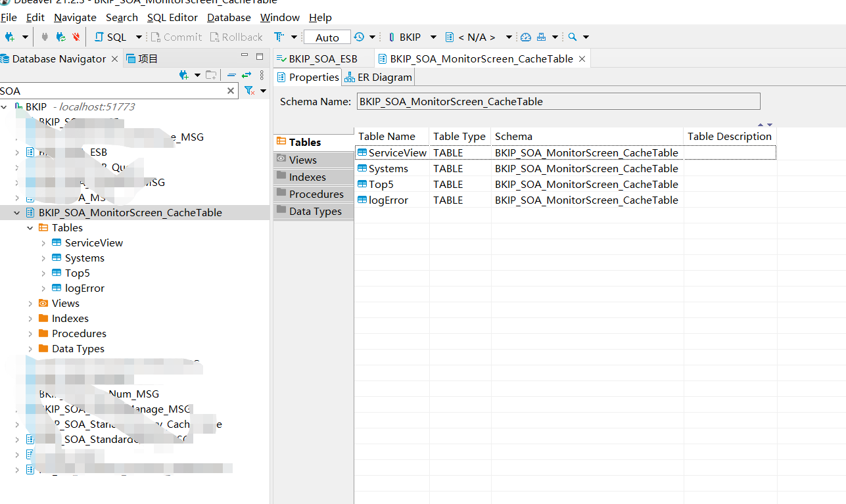Viewport: 846px width, 504px height.
Task: Click the Reconnect icon in the toolbar
Action: 60,37
